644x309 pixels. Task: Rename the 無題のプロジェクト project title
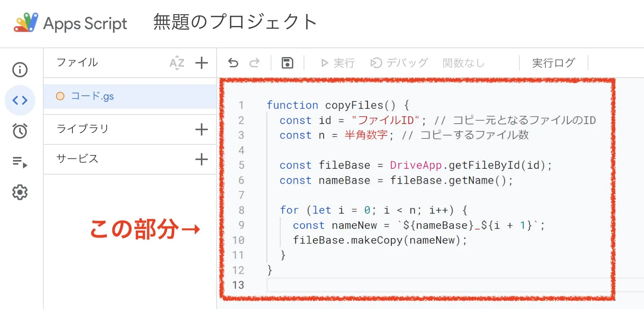click(235, 22)
